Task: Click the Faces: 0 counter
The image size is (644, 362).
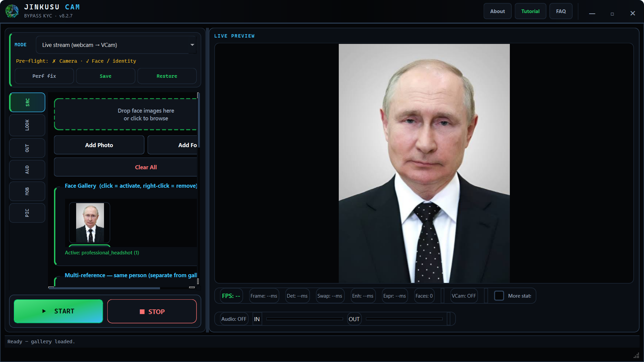Action: tap(424, 296)
